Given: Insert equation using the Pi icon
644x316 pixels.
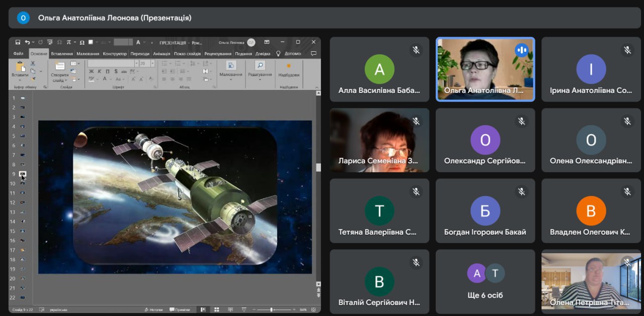Looking at the screenshot, I should point(68,42).
